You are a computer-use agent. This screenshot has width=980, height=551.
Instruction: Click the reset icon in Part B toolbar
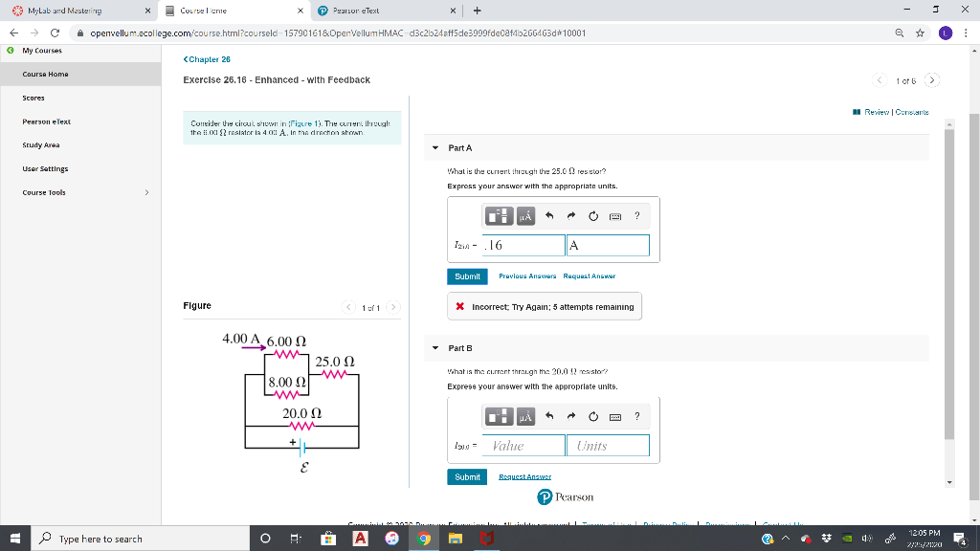tap(592, 416)
